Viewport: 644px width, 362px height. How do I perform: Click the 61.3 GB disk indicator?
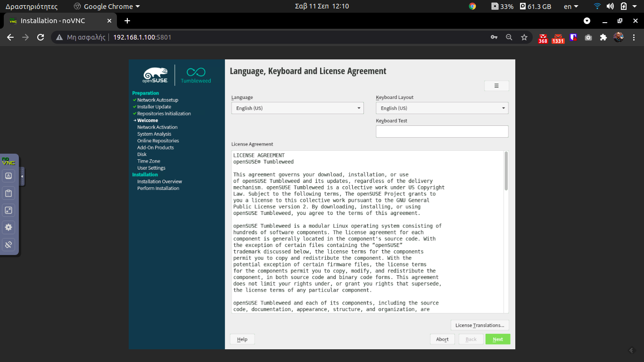[535, 7]
